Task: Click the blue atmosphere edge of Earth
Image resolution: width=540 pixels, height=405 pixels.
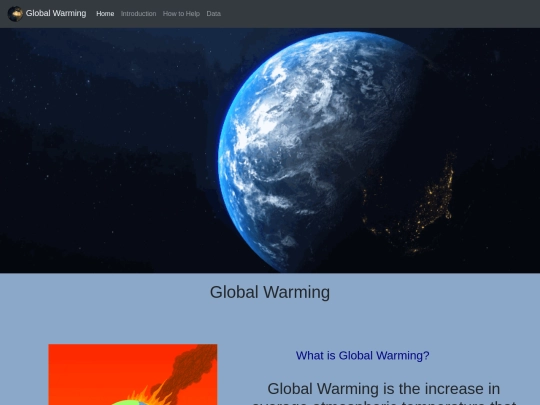Action: coord(222,155)
